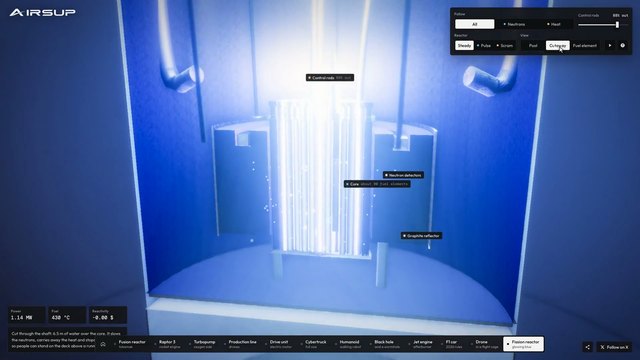This screenshot has width=640, height=360.
Task: Follow Neutrons option
Action: (x=514, y=24)
